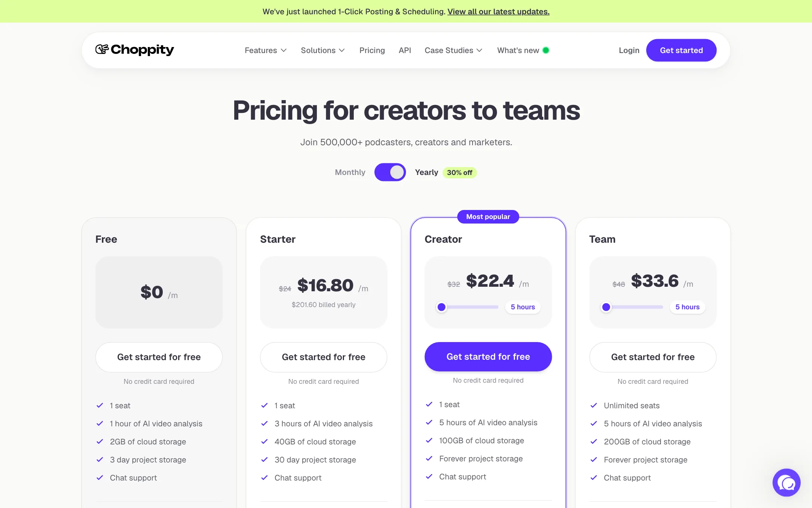Click the Team plan 5 hours value
Screen dimensions: 812x508
[687, 307]
